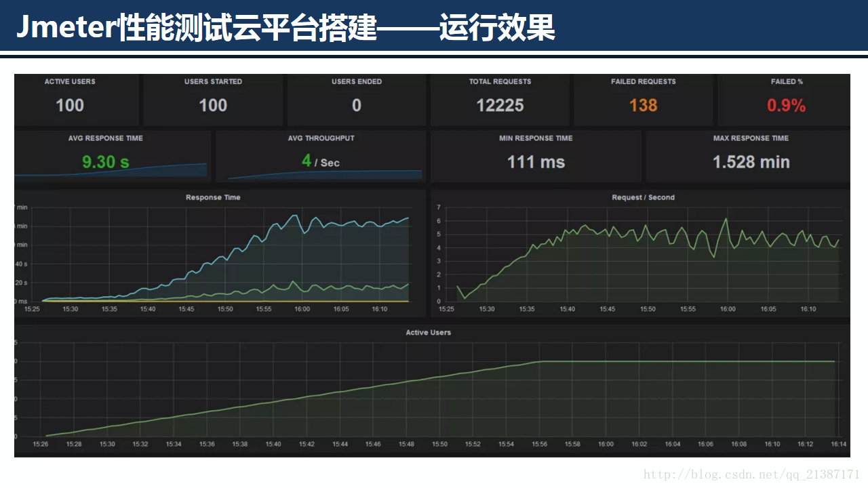Viewport: 868px width, 488px height.
Task: Click 16:05 on the Response Time axis
Action: point(341,309)
